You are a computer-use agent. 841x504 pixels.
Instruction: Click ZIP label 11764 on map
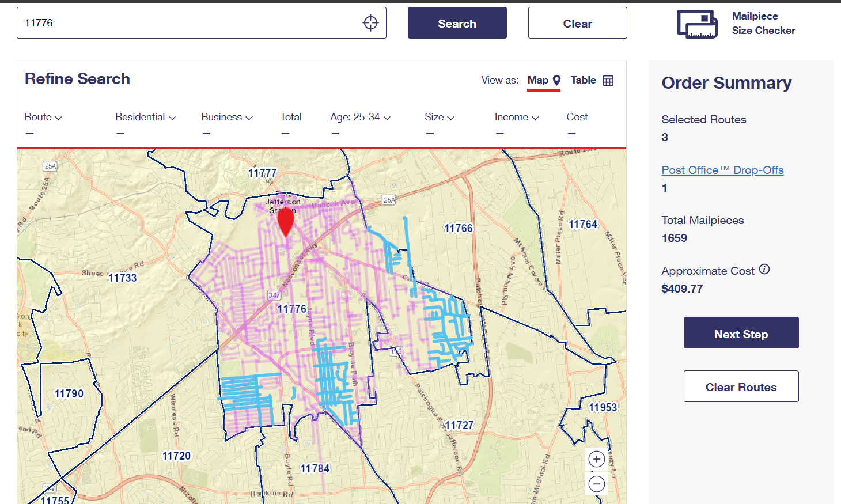coord(583,225)
